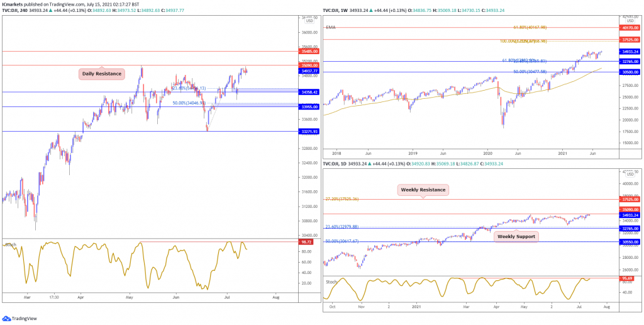644x325 pixels.
Task: Click the red 35485.00 price level tag
Action: point(308,52)
